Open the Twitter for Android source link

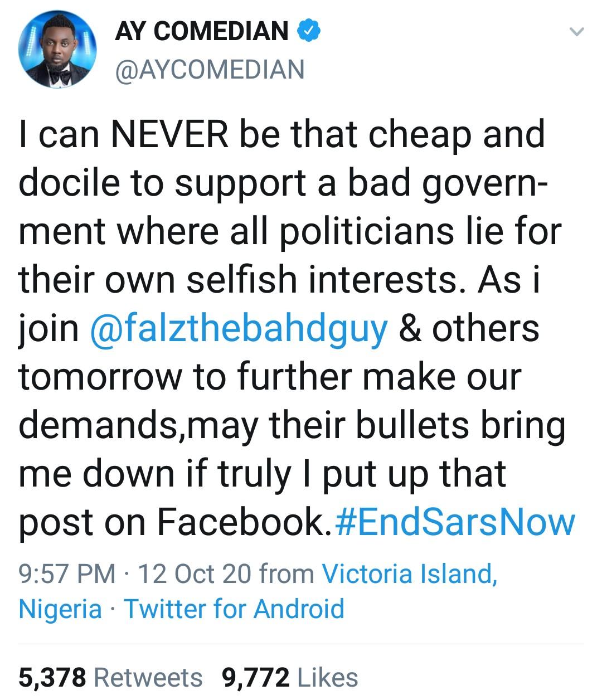pos(234,609)
